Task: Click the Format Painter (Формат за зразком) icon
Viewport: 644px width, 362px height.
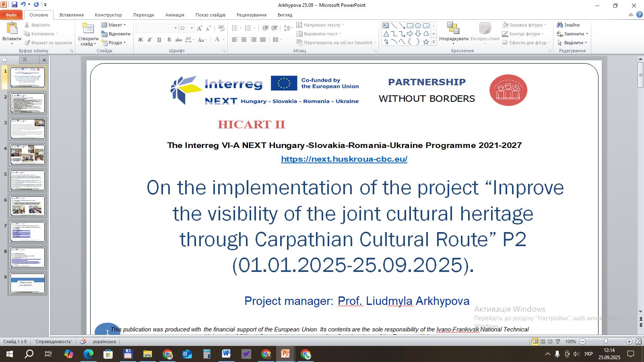Action: pyautogui.click(x=27, y=43)
